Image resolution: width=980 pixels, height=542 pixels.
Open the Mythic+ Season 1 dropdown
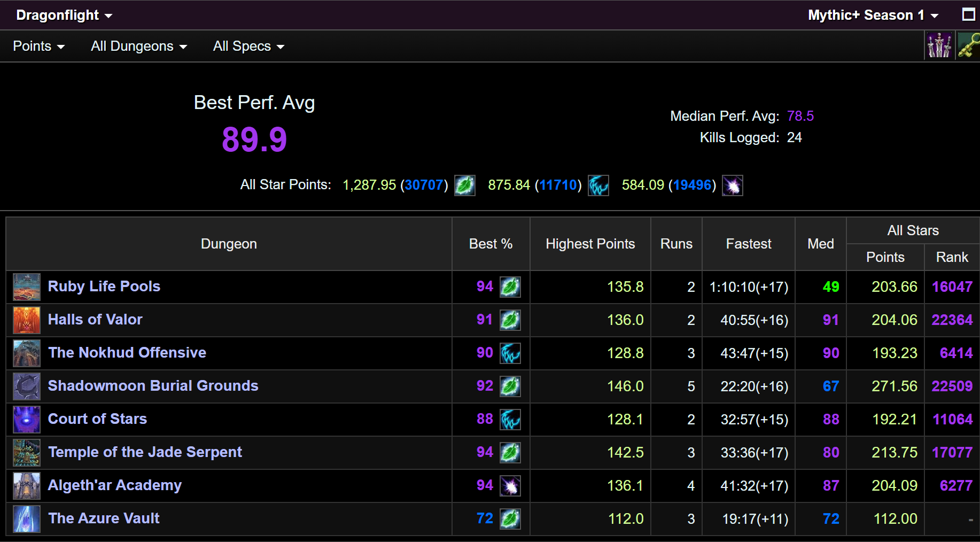(x=873, y=15)
